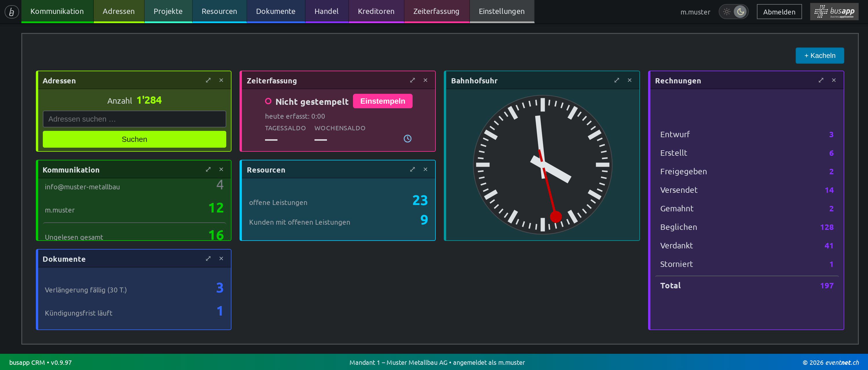Screen dimensions: 868x370
Task: Expand the Dokumente tile
Action: coord(208,258)
